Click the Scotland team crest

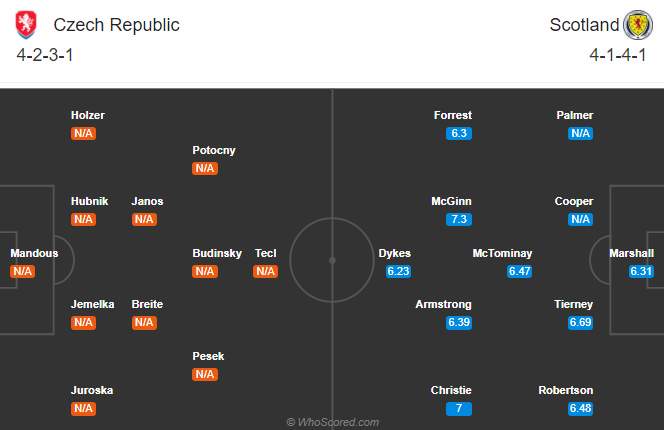click(638, 25)
